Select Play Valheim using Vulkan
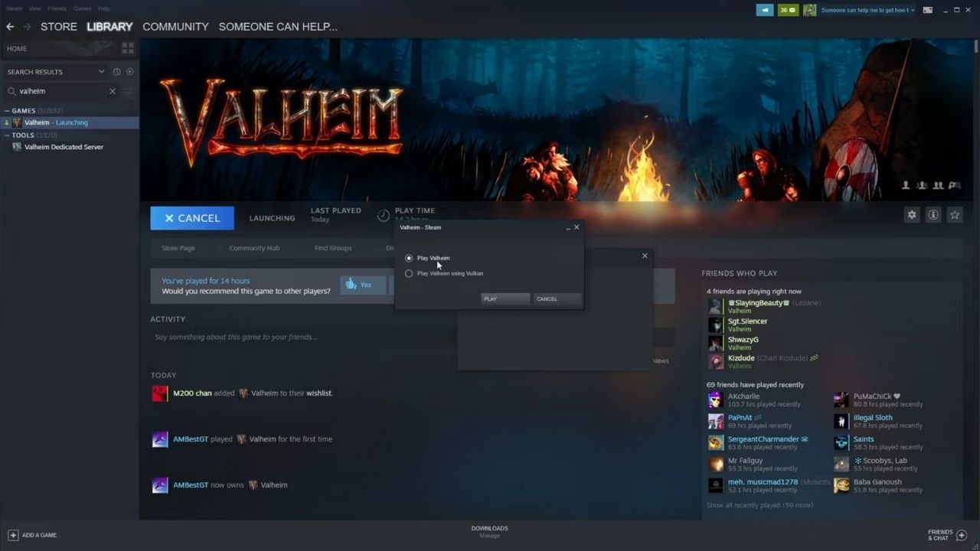The height and width of the screenshot is (551, 980). (409, 273)
